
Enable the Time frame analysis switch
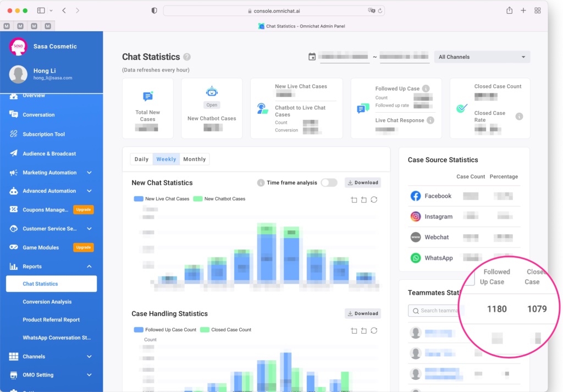(329, 183)
